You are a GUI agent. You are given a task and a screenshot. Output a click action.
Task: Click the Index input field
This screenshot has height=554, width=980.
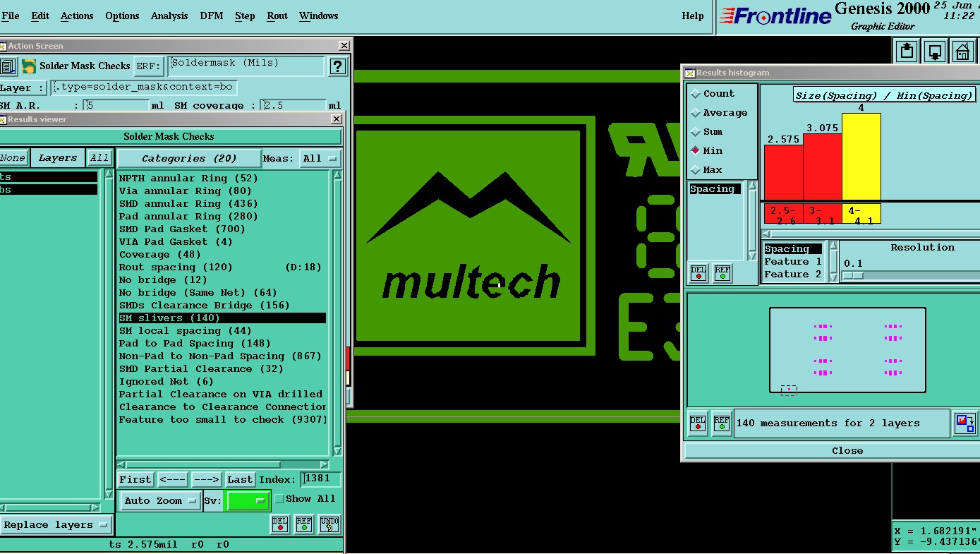(x=321, y=479)
